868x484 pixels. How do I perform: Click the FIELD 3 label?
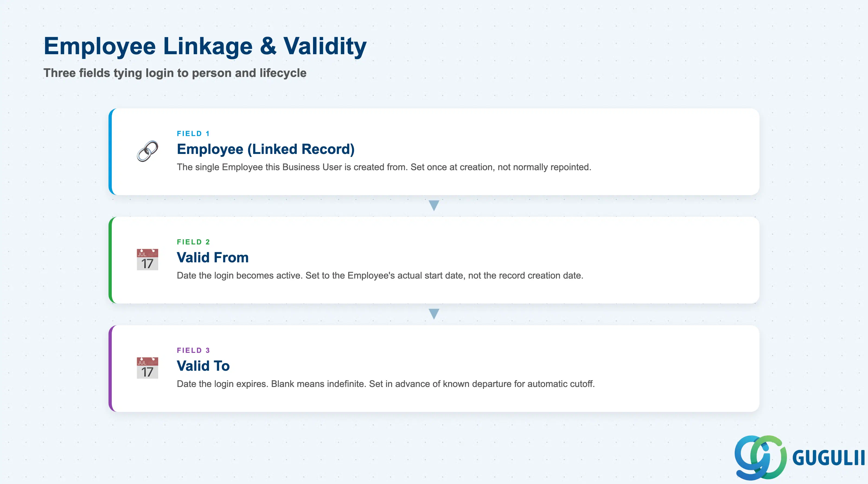(x=193, y=350)
